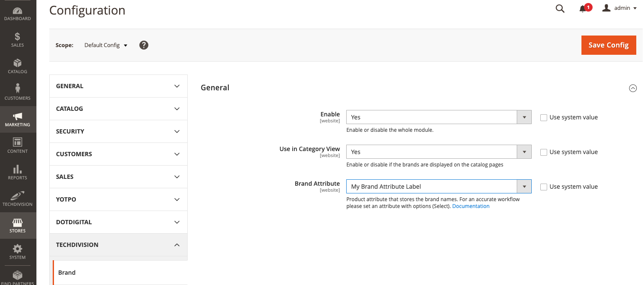Collapse the General section circle arrow
The image size is (644, 285).
pyautogui.click(x=633, y=88)
